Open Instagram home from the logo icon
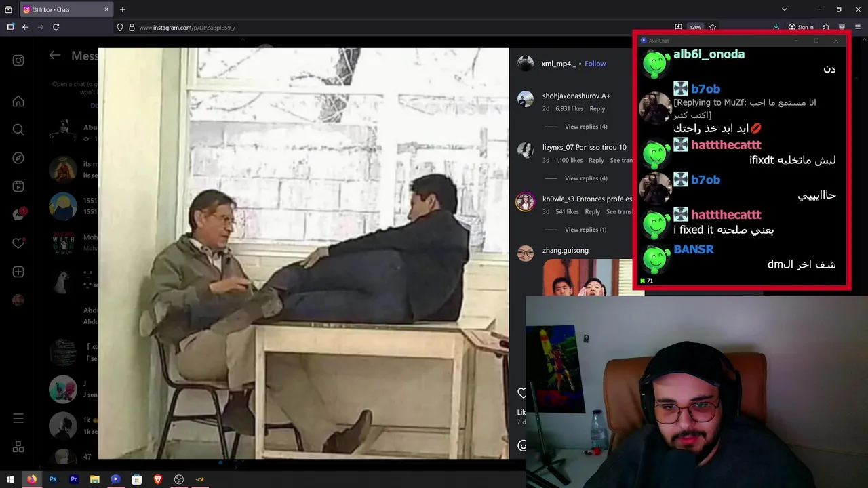The height and width of the screenshot is (488, 868). (18, 60)
